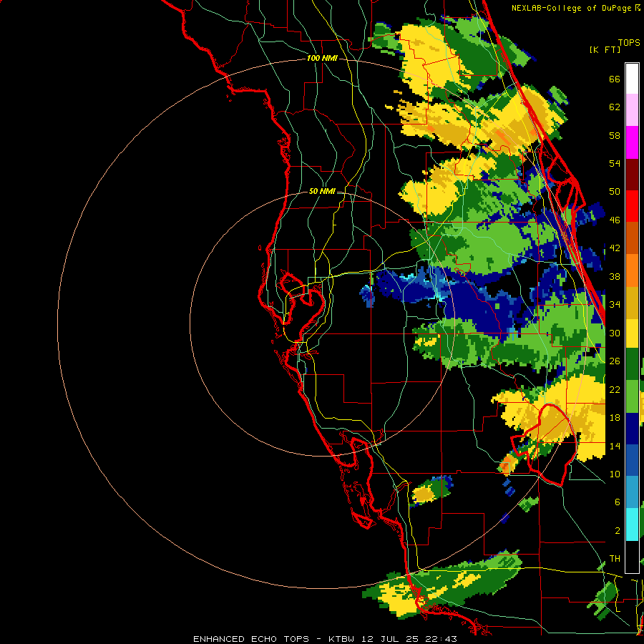The height and width of the screenshot is (644, 644).
Task: Click the magenta legend swatch
Action: tap(632, 142)
